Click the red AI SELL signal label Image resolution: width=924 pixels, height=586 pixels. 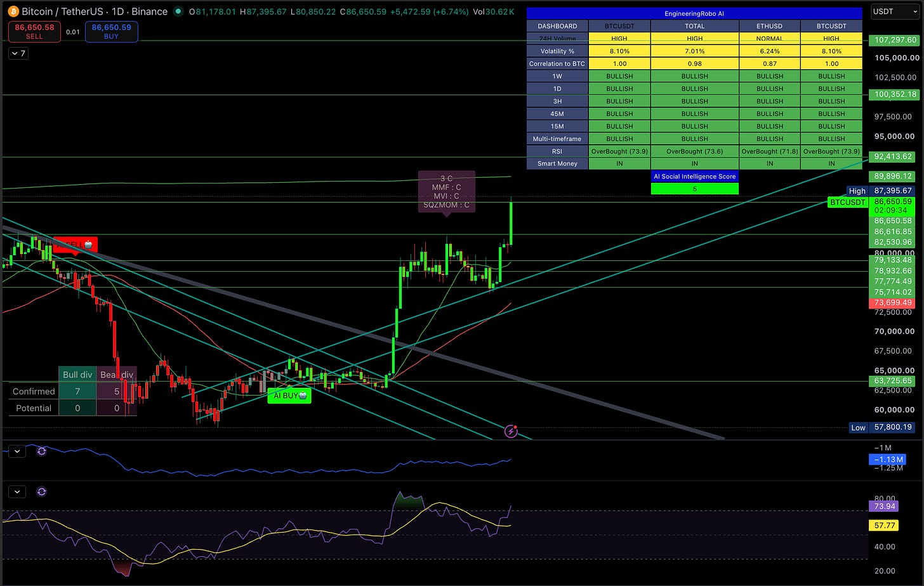click(75, 245)
